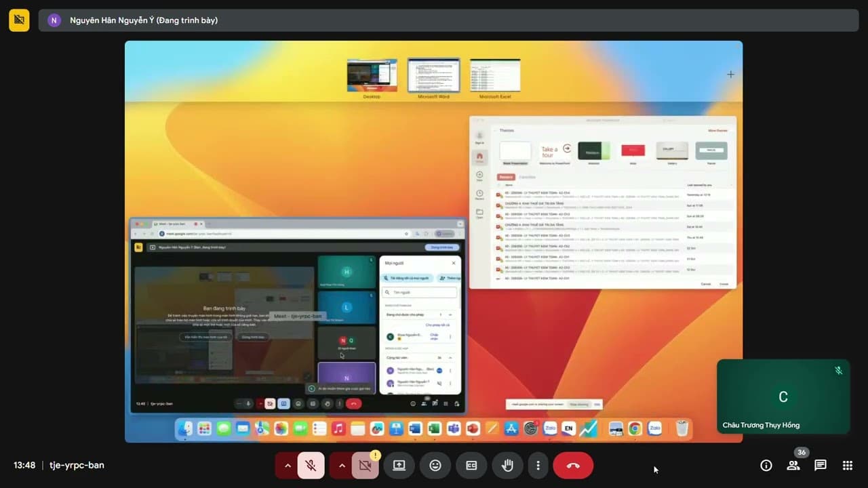This screenshot has height=488, width=868.
Task: Click Recent in the PowerPoint sidebar
Action: [479, 195]
